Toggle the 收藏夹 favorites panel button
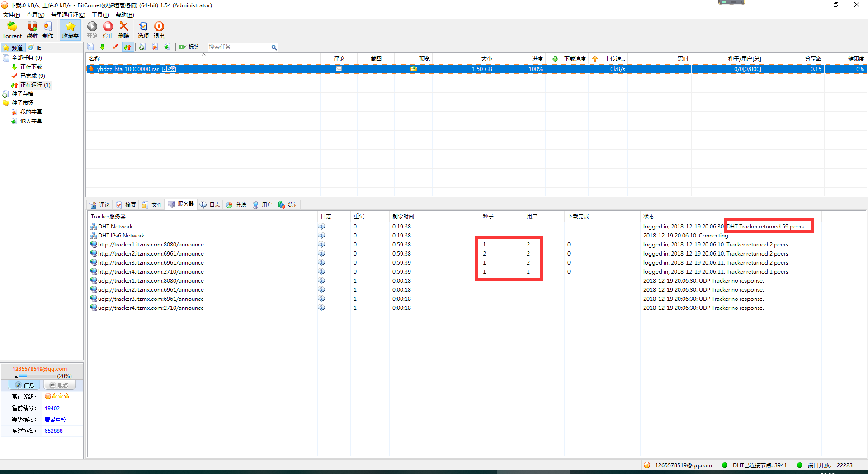Viewport: 868px width, 474px height. coord(71,30)
